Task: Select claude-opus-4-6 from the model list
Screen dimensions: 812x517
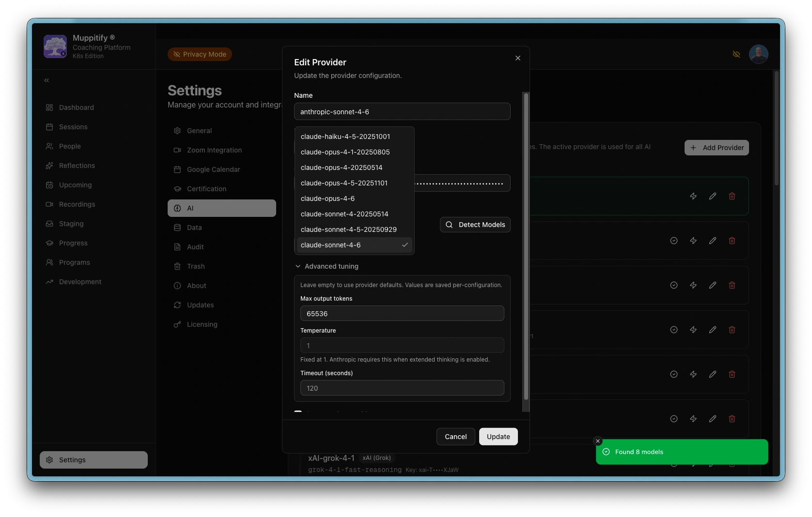Action: pos(328,198)
